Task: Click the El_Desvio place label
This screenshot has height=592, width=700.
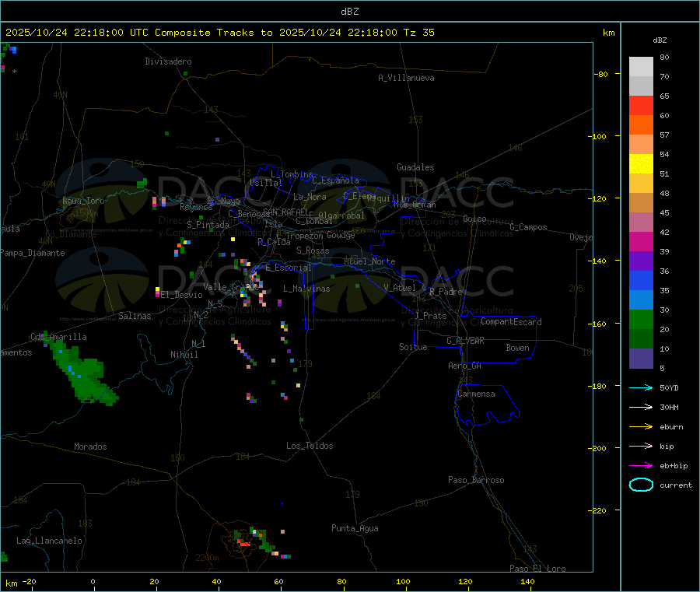Action: [182, 295]
